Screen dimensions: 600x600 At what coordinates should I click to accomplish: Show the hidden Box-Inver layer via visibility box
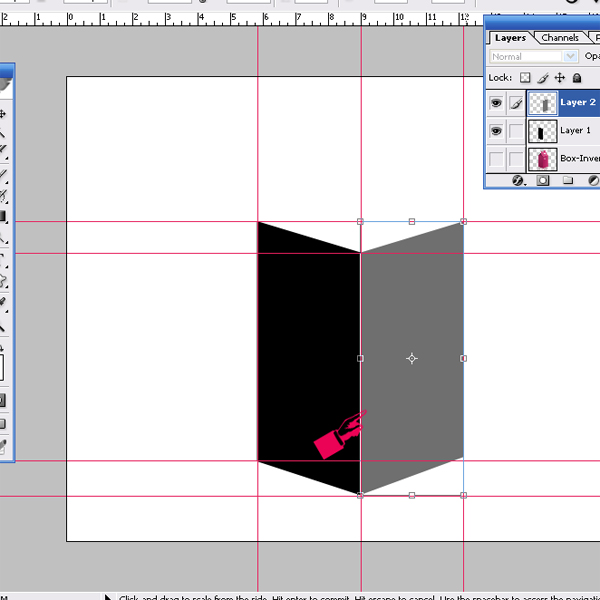[496, 159]
